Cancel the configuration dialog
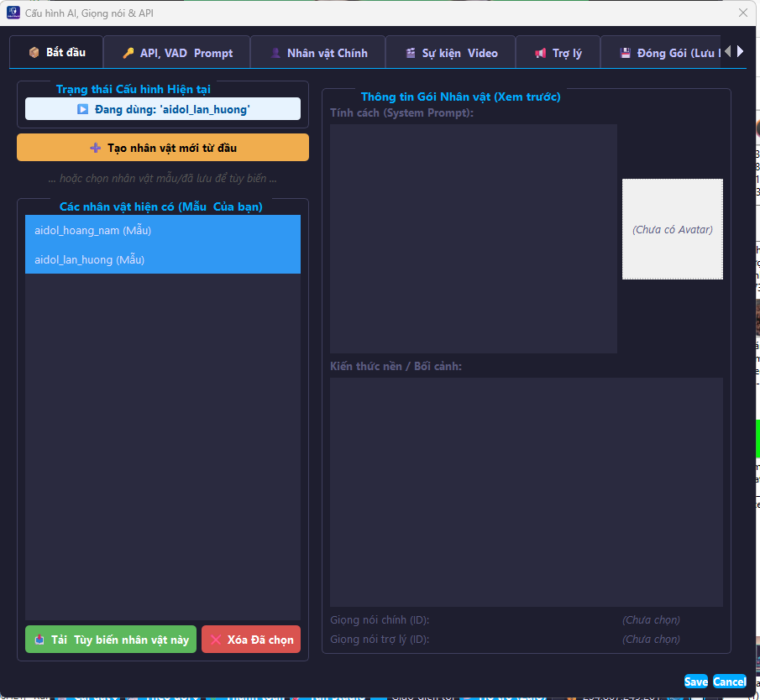The height and width of the screenshot is (700, 760). 729,682
